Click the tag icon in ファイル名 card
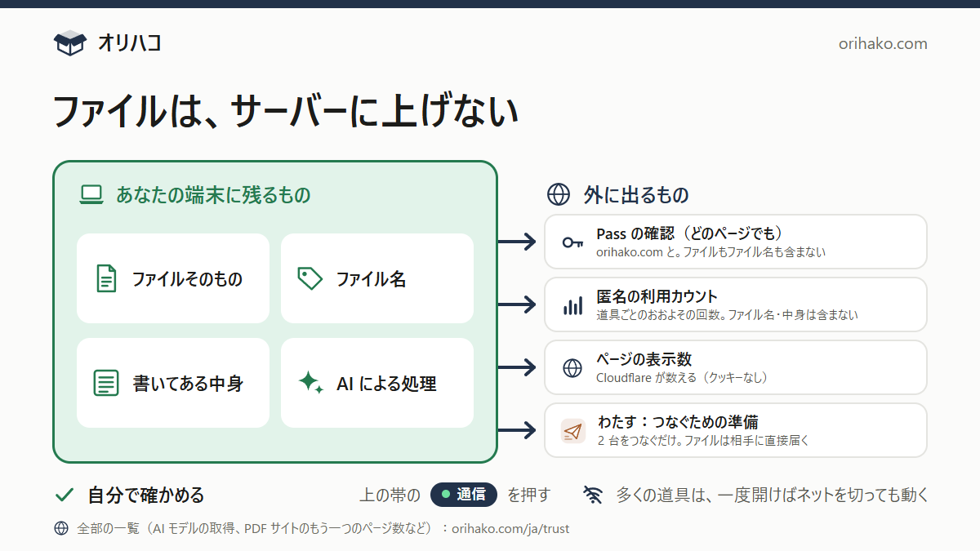980x551 pixels. [x=310, y=278]
